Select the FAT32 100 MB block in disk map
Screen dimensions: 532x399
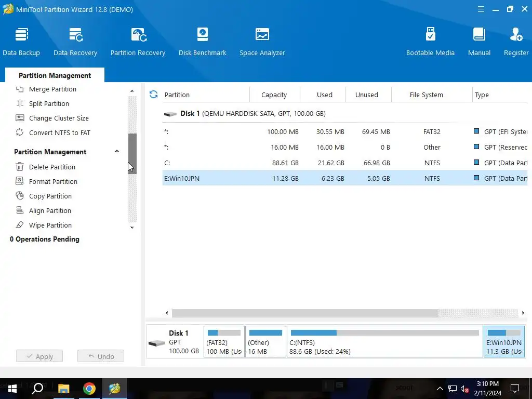click(224, 342)
